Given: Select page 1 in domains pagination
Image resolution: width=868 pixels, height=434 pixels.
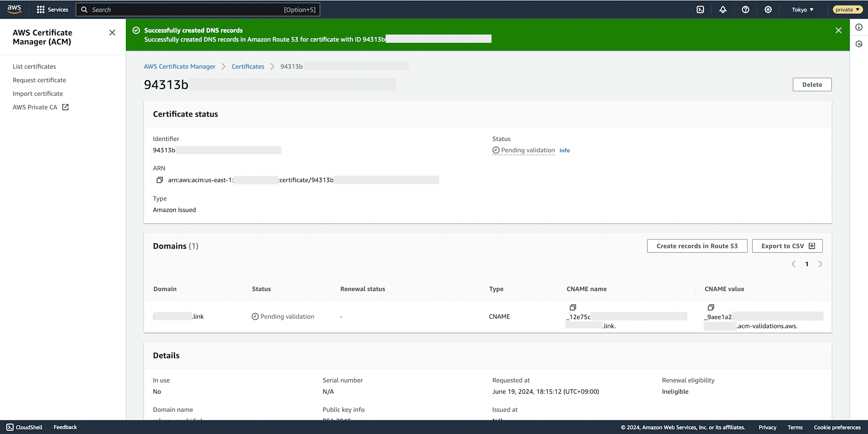Looking at the screenshot, I should pyautogui.click(x=807, y=264).
